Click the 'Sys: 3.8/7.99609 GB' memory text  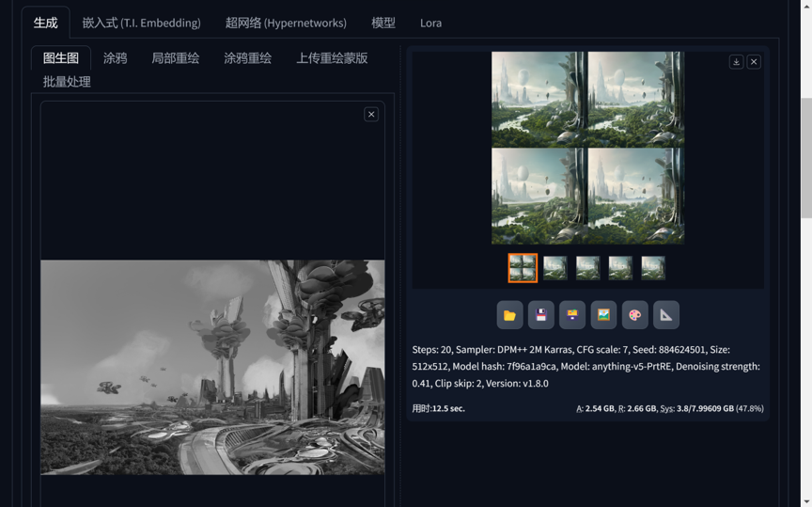point(696,408)
